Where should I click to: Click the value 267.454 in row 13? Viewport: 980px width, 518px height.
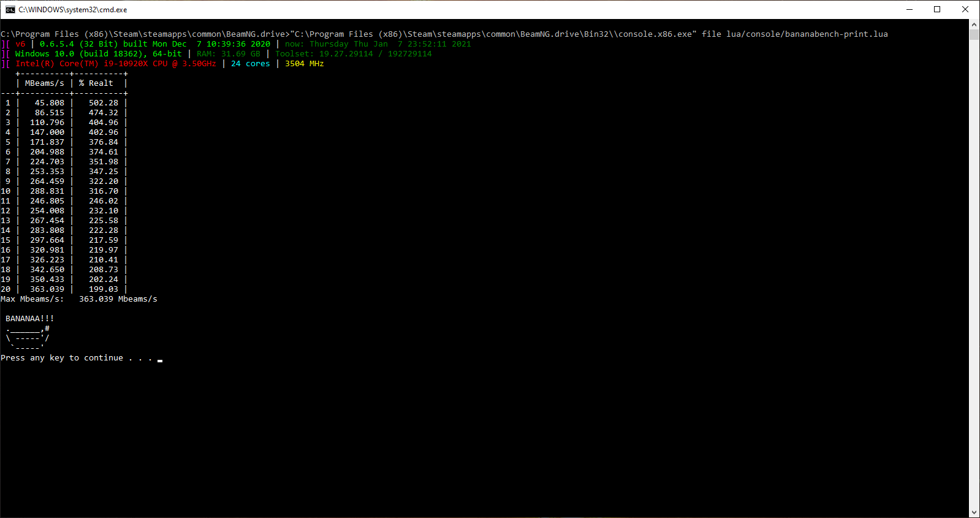pos(47,221)
